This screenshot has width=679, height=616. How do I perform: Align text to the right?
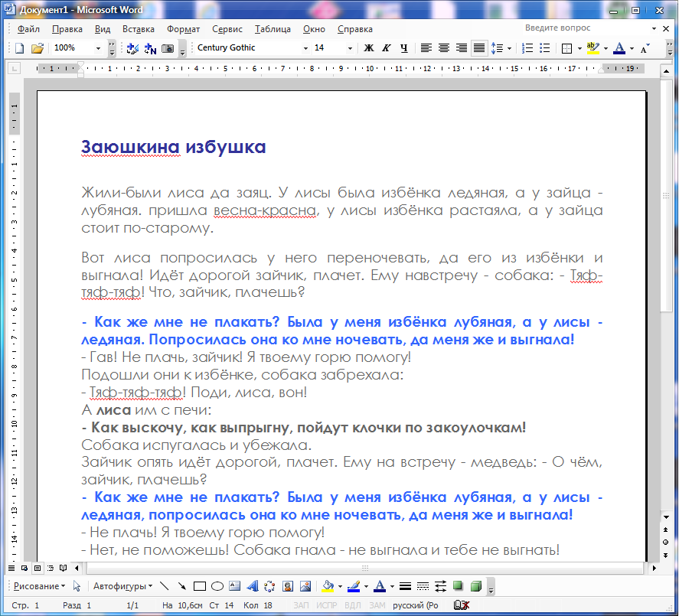[461, 48]
